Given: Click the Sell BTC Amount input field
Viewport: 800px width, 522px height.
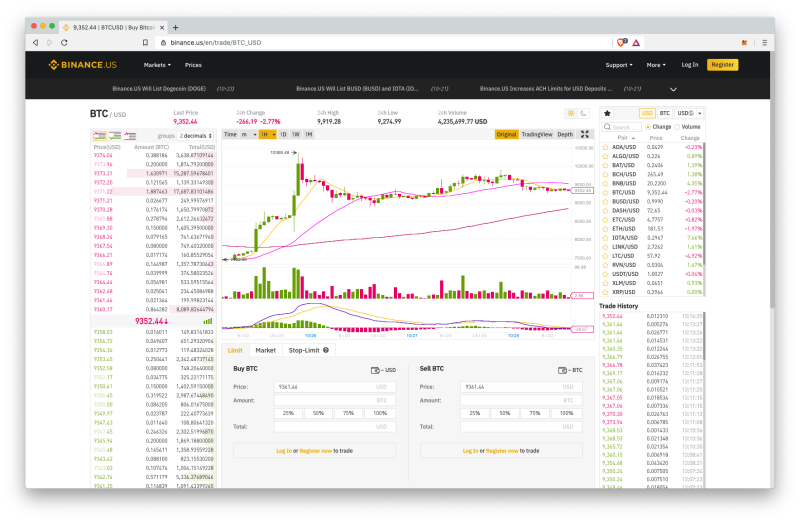Looking at the screenshot, I should (x=521, y=400).
